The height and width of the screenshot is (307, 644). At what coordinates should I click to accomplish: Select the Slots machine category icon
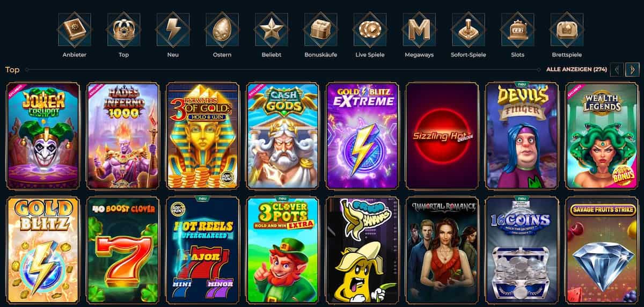[518, 30]
